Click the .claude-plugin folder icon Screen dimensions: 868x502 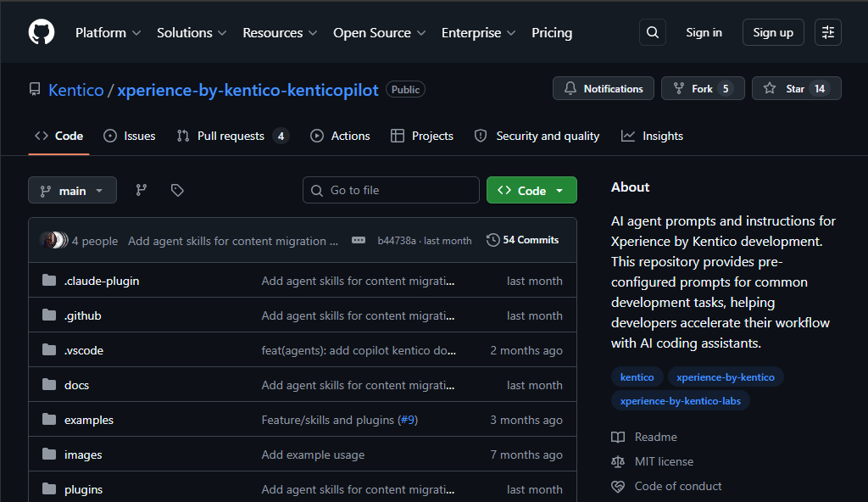(x=49, y=281)
